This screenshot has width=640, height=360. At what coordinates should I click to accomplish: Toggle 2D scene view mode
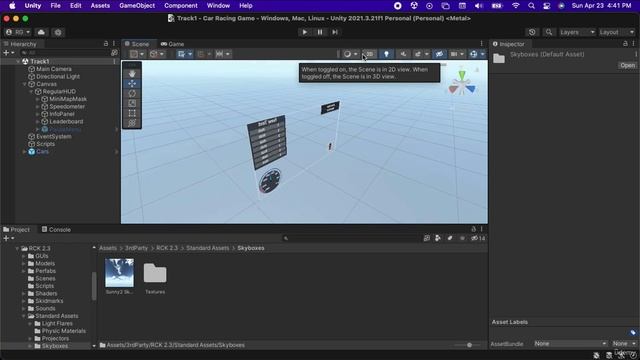coord(369,54)
